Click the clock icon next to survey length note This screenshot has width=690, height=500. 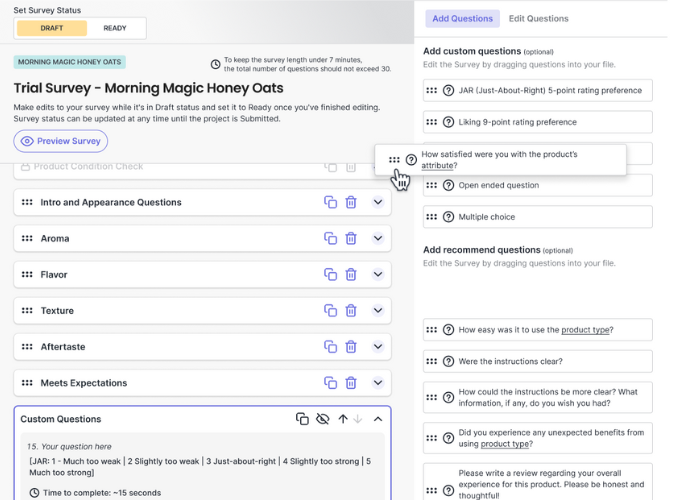215,65
